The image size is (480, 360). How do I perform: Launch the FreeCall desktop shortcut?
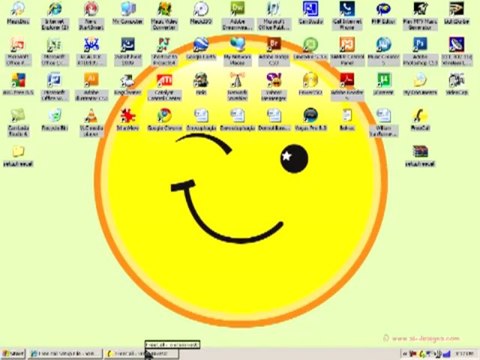tap(420, 119)
